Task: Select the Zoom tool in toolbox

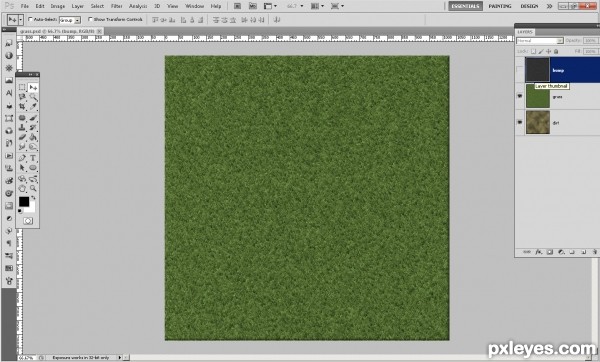Action: coord(33,188)
